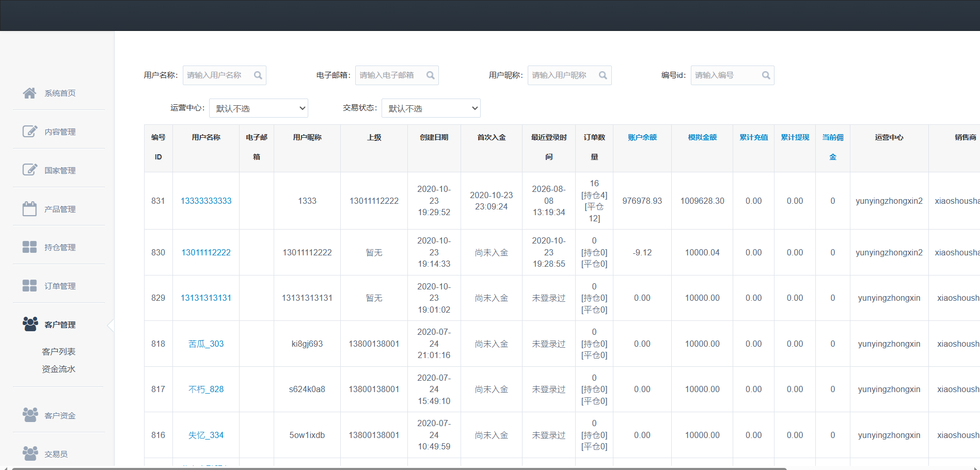Open 系统首页 in the sidebar
Viewport: 980px width, 470px height.
pos(60,93)
